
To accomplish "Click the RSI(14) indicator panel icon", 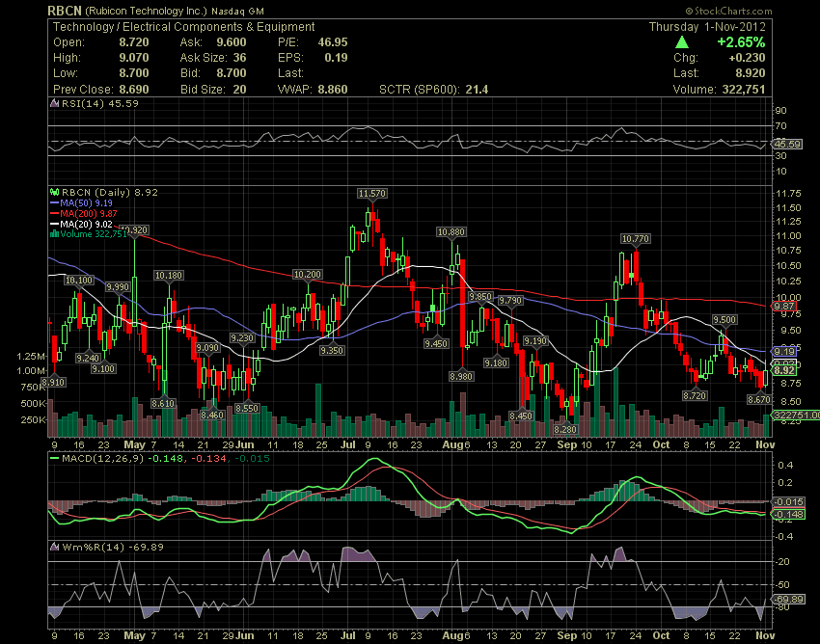I will 54,103.
